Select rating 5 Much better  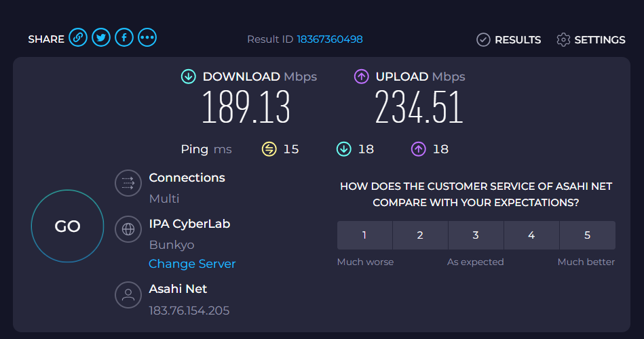tap(587, 235)
